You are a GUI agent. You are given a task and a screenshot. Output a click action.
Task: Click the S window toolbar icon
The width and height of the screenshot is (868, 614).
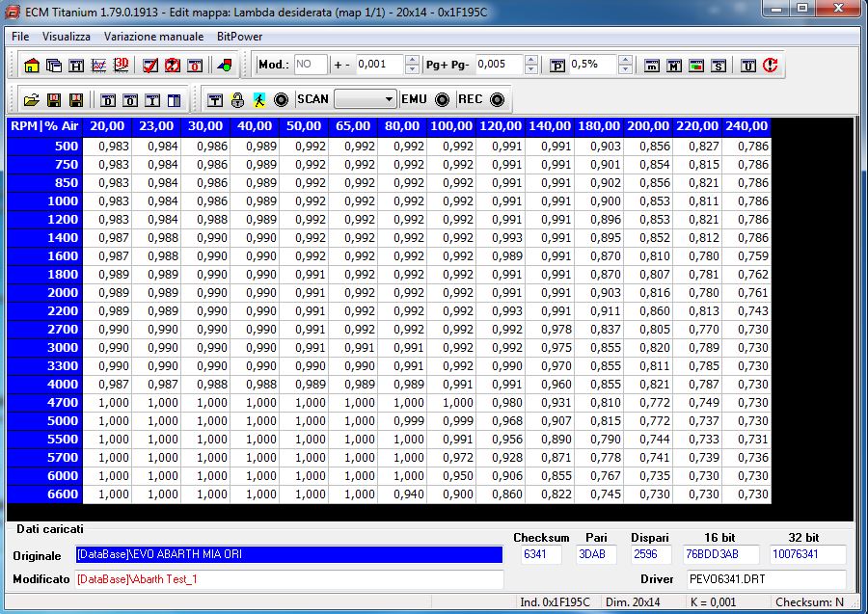(719, 66)
